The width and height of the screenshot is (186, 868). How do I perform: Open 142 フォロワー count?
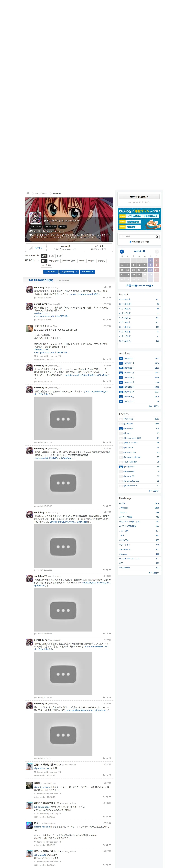(50, 226)
